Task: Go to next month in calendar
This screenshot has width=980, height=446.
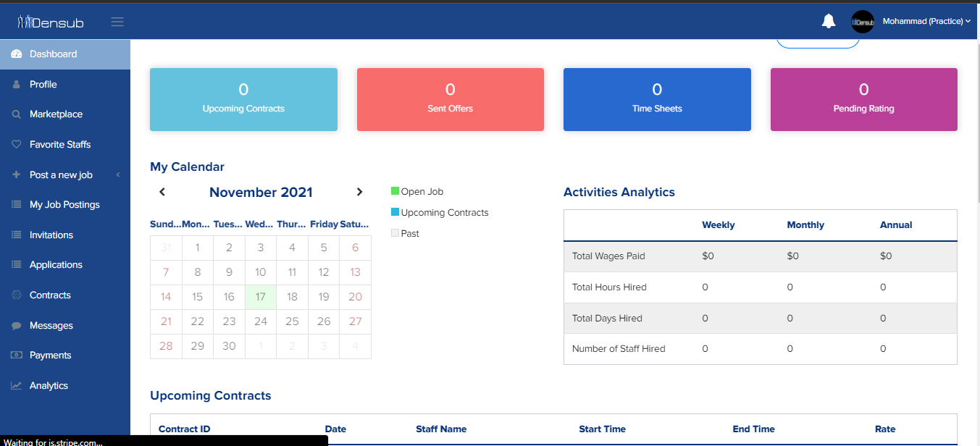Action: 359,192
